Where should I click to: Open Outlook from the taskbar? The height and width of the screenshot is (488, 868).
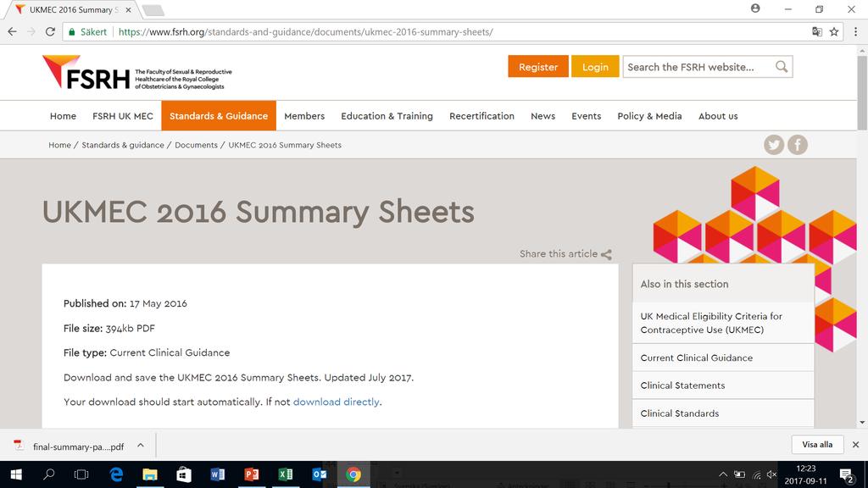[x=320, y=474]
